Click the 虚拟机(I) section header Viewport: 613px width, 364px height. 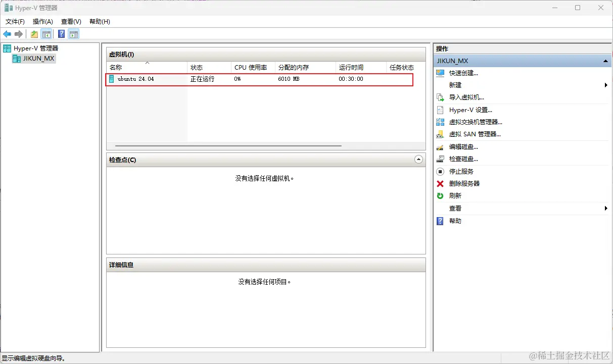pos(266,55)
